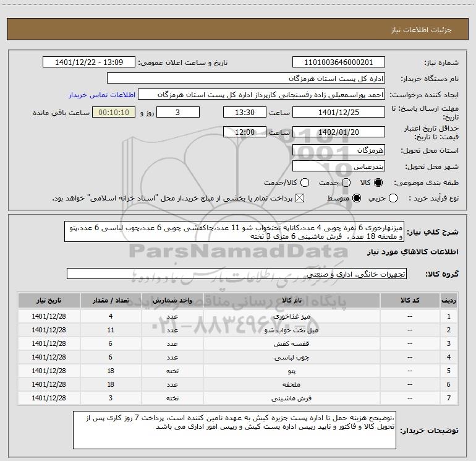Click the buyer organization name field

246,79
